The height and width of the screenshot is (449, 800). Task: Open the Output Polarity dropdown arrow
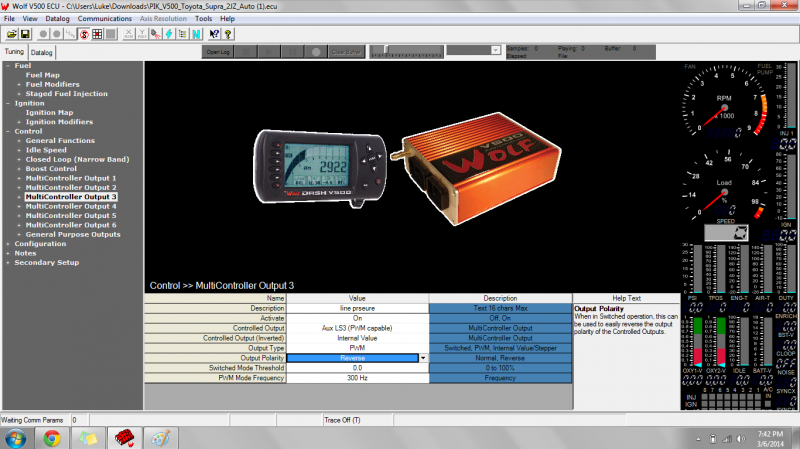[x=423, y=358]
